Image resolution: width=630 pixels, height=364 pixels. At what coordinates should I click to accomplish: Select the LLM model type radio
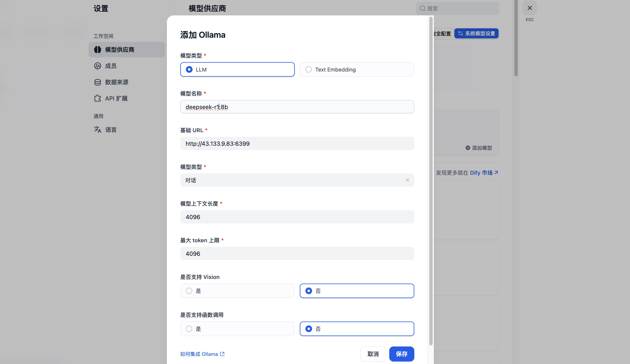[189, 69]
